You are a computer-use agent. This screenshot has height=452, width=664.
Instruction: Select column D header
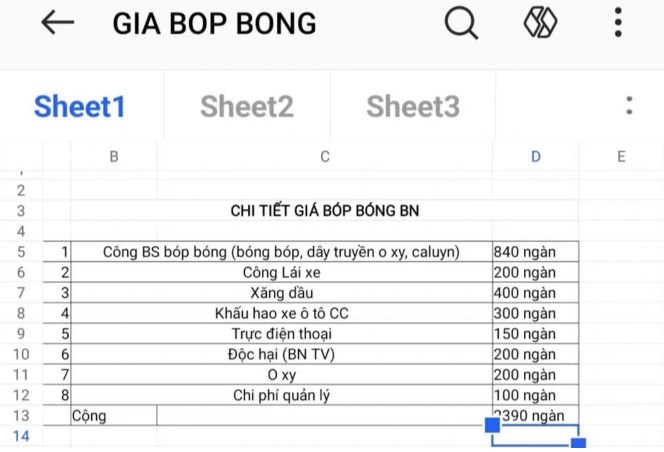click(x=535, y=157)
